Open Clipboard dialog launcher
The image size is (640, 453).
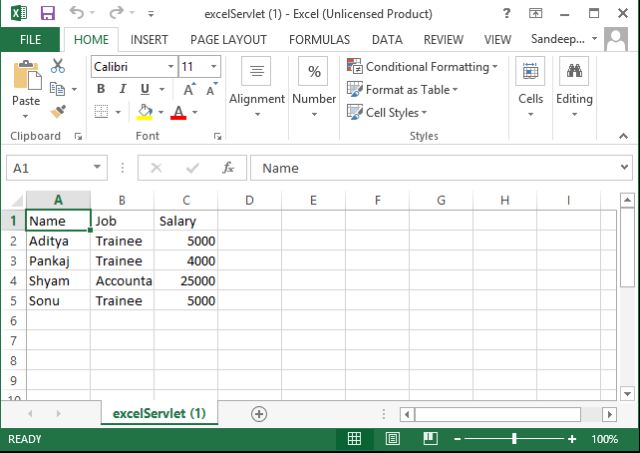click(x=78, y=137)
